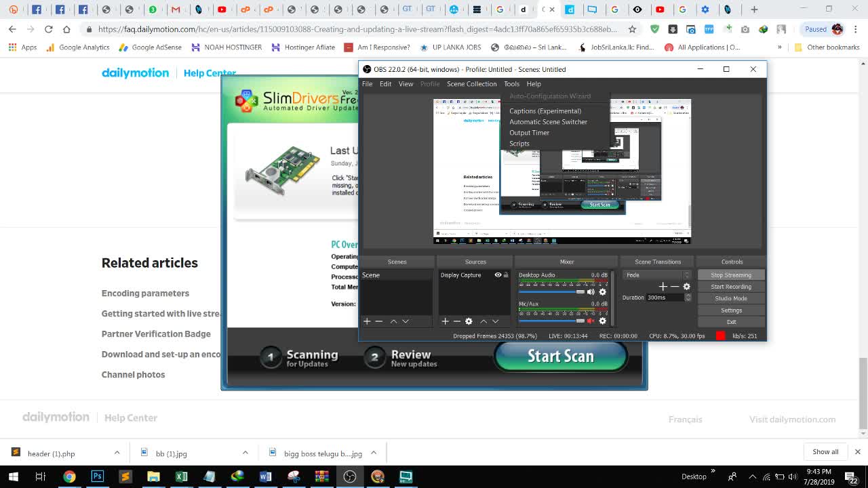Open Display Capture source properties gear
This screenshot has height=488, width=868.
[469, 321]
